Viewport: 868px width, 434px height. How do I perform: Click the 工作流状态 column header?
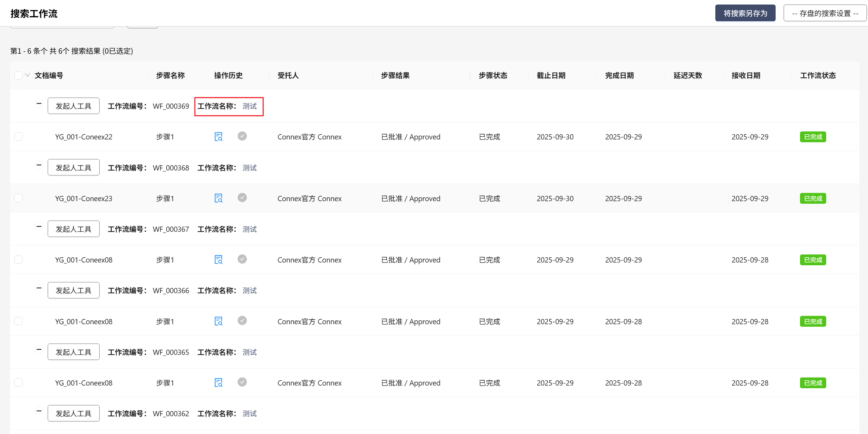pyautogui.click(x=817, y=75)
